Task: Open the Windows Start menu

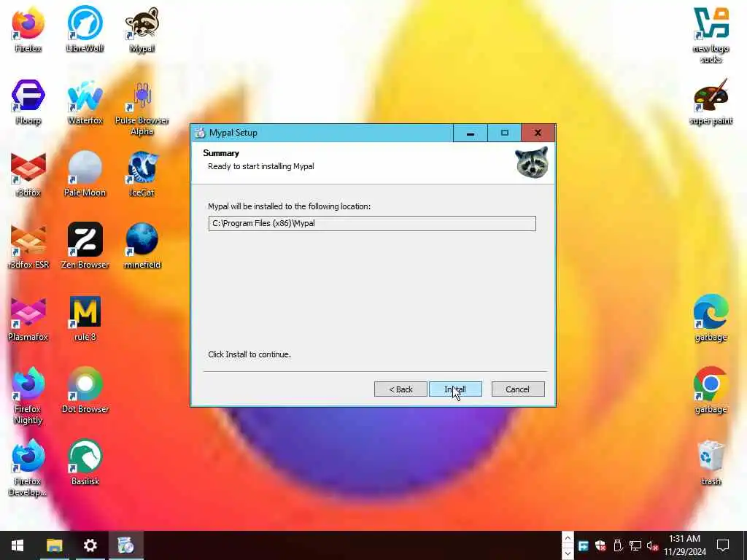Action: [x=18, y=545]
